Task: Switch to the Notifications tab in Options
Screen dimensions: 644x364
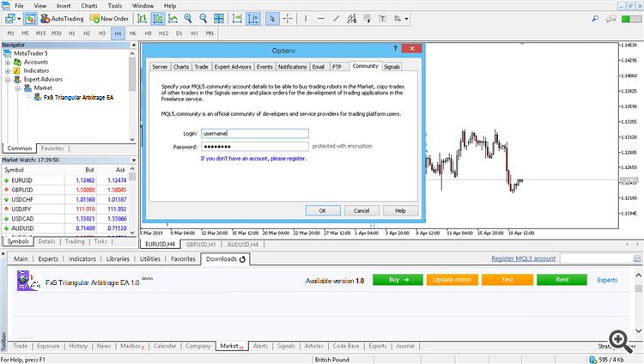Action: click(292, 67)
